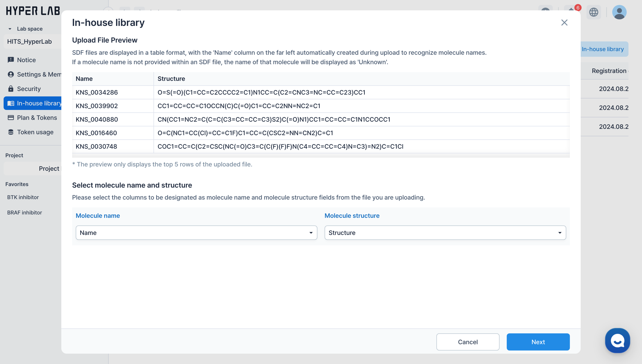Viewport: 642px width, 364px height.
Task: Open BTK inhibitor favorite
Action: coord(23,197)
